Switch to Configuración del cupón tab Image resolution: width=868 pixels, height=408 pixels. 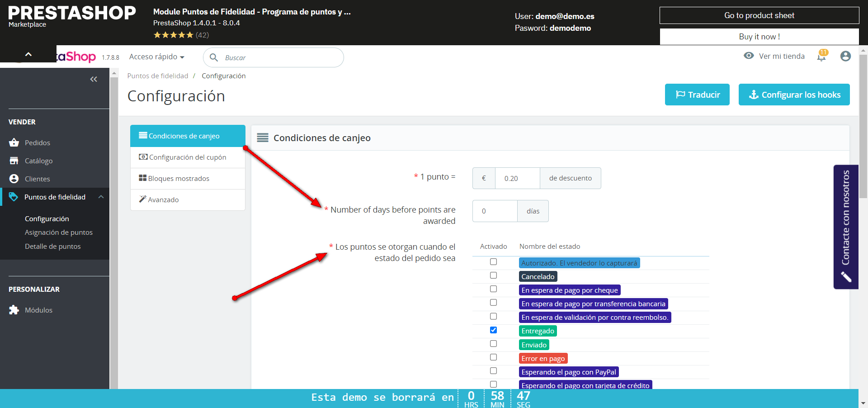188,157
